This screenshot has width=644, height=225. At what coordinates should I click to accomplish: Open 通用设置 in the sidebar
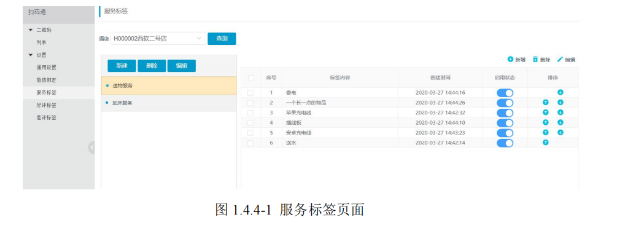46,68
